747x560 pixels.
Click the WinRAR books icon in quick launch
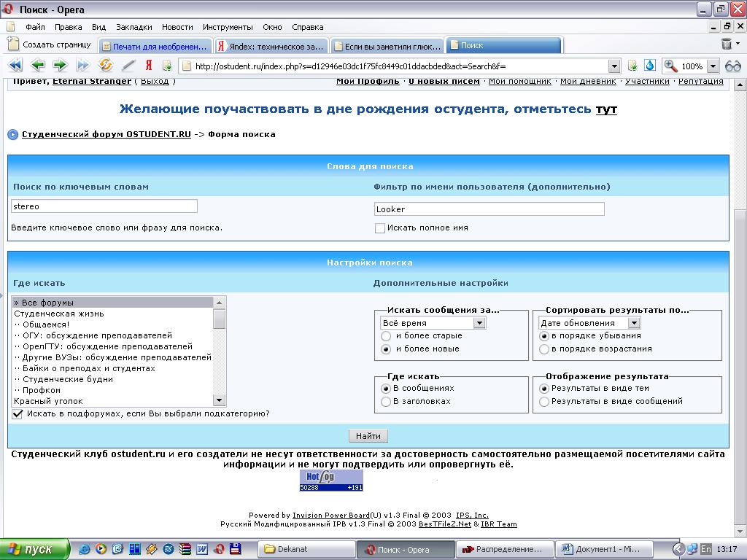click(185, 549)
